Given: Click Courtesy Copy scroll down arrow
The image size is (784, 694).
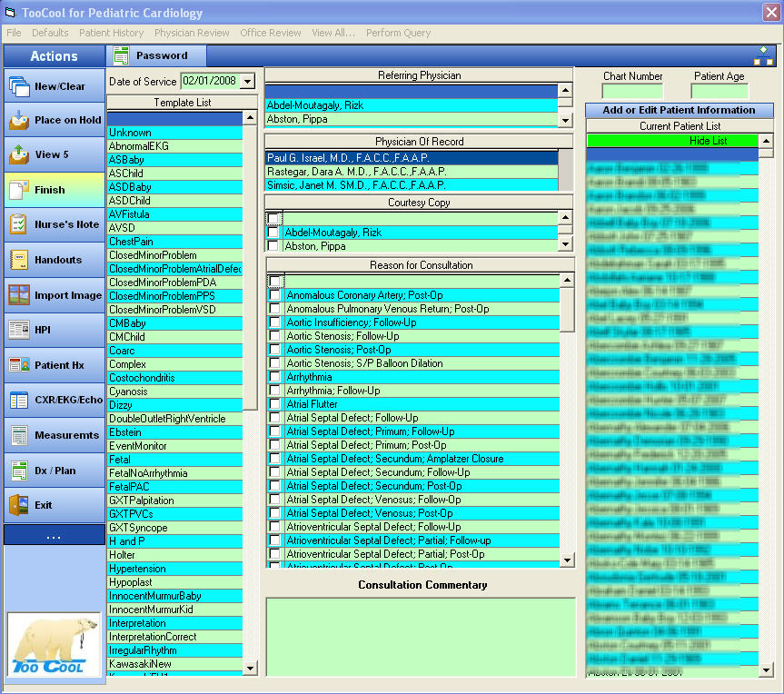Looking at the screenshot, I should (x=565, y=244).
